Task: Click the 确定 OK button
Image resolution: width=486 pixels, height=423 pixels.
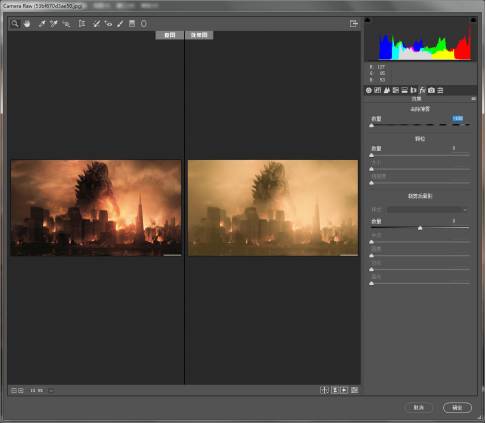Action: (x=457, y=407)
